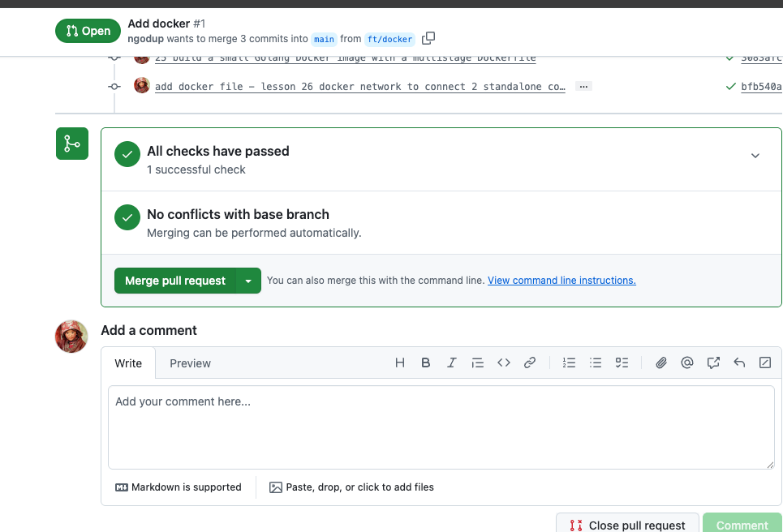The width and height of the screenshot is (783, 532).
Task: Click the Merge pull request button
Action: click(x=175, y=281)
